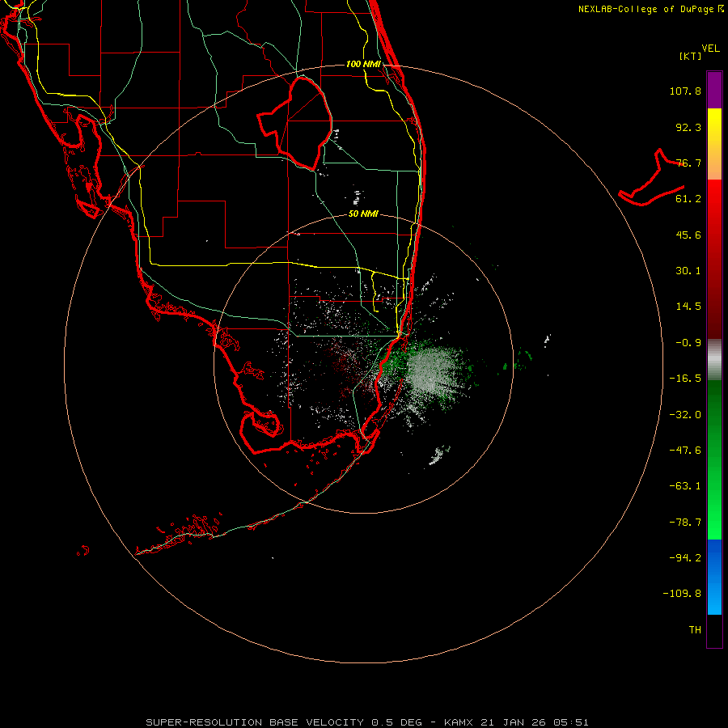The image size is (728, 728).
Task: Click the -16.5 velocity scale value
Action: (x=685, y=379)
